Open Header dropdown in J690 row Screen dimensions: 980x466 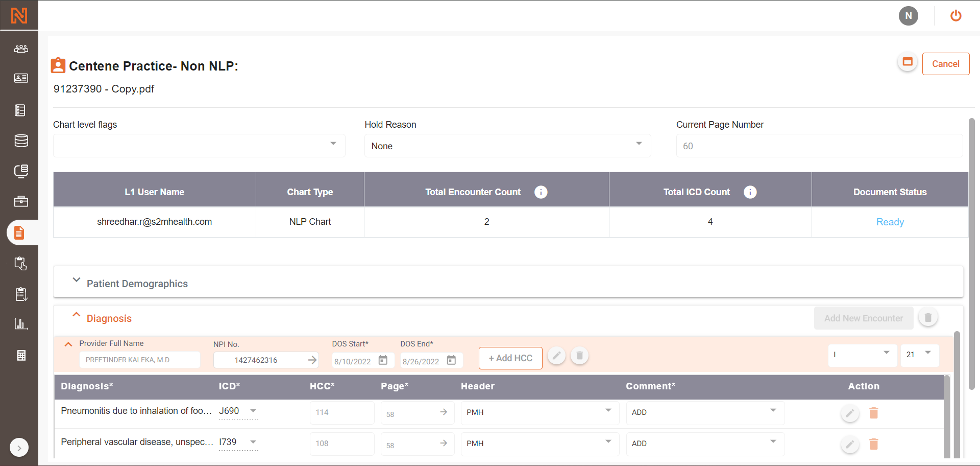[x=540, y=412]
